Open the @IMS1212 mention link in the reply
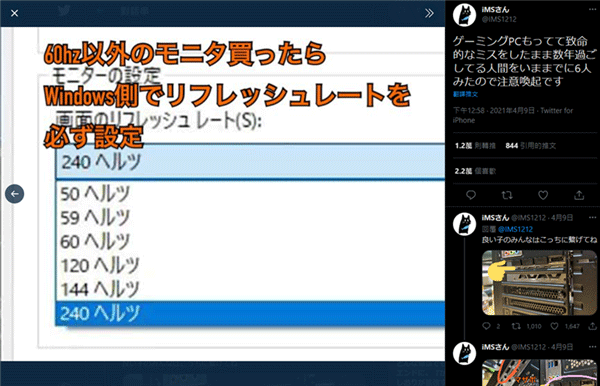600x386 pixels. pos(515,229)
